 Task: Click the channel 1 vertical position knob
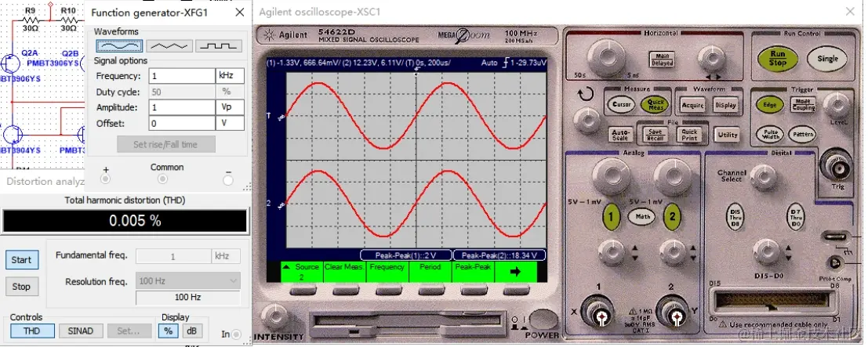click(x=611, y=251)
